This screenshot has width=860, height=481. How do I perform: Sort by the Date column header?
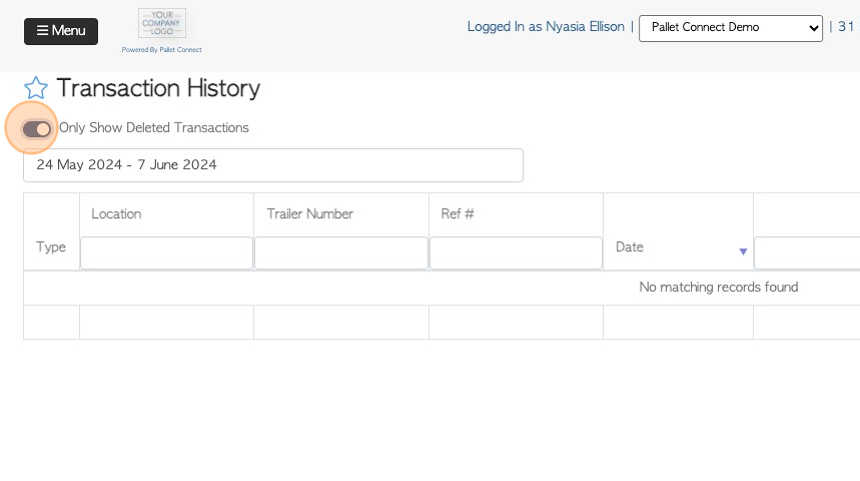(x=630, y=247)
